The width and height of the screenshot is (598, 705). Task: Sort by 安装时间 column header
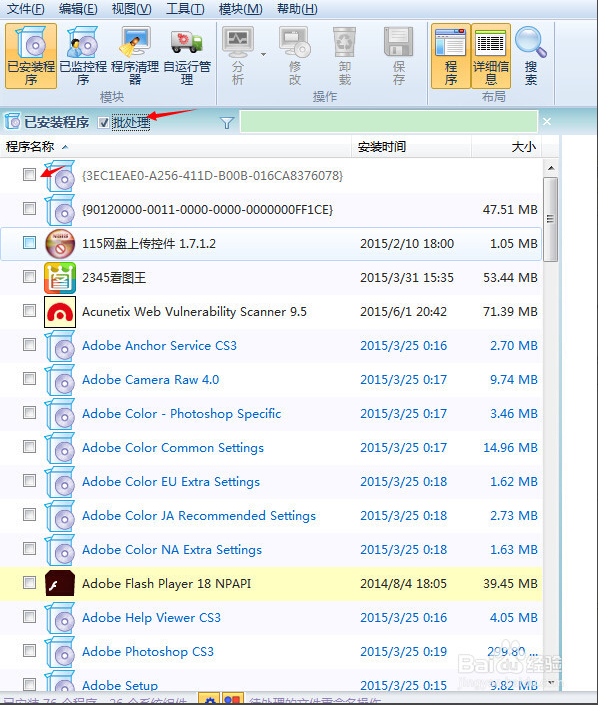[x=411, y=147]
